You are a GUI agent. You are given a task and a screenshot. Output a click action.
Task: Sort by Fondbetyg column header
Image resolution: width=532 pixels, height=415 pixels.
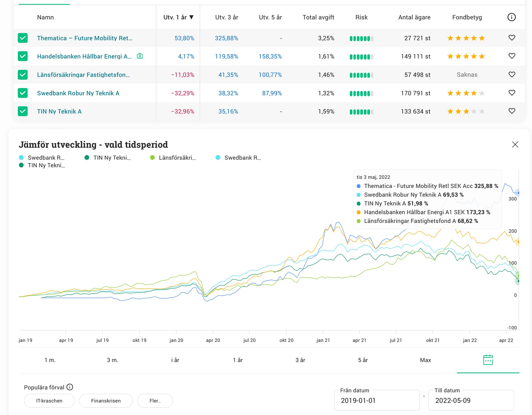coord(467,17)
